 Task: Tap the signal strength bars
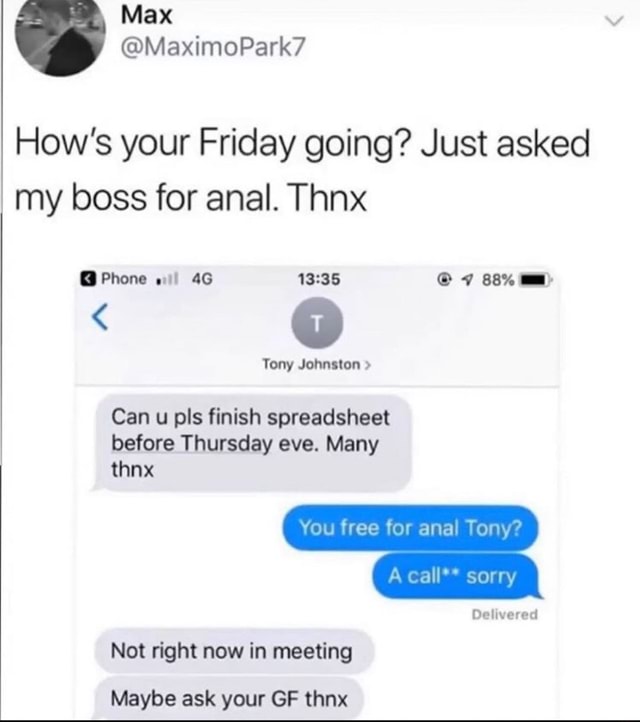click(x=167, y=279)
